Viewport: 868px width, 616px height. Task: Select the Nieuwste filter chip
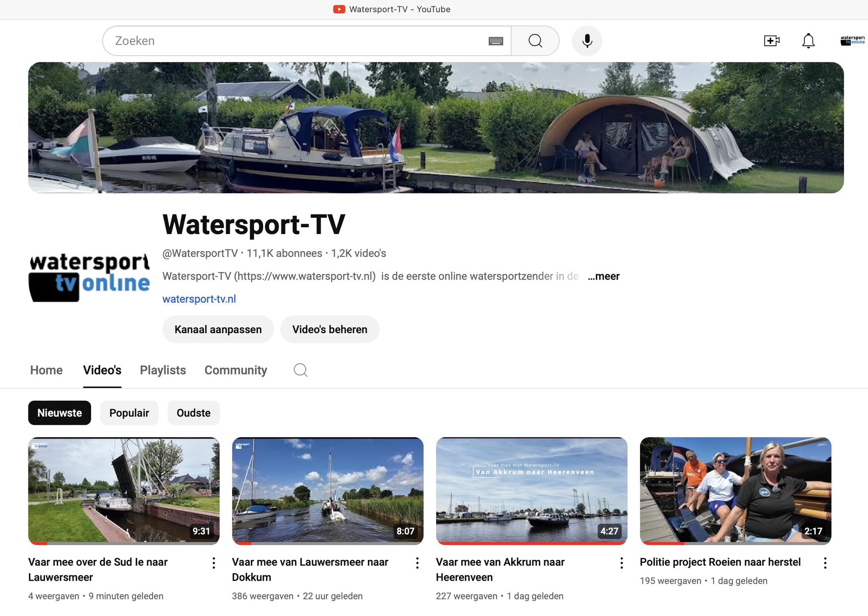[x=59, y=413]
